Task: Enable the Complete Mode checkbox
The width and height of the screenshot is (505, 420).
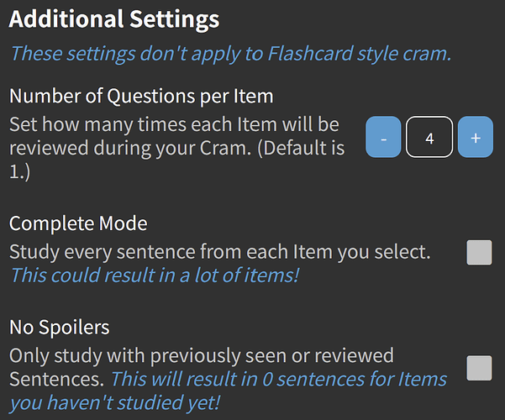Action: [479, 252]
